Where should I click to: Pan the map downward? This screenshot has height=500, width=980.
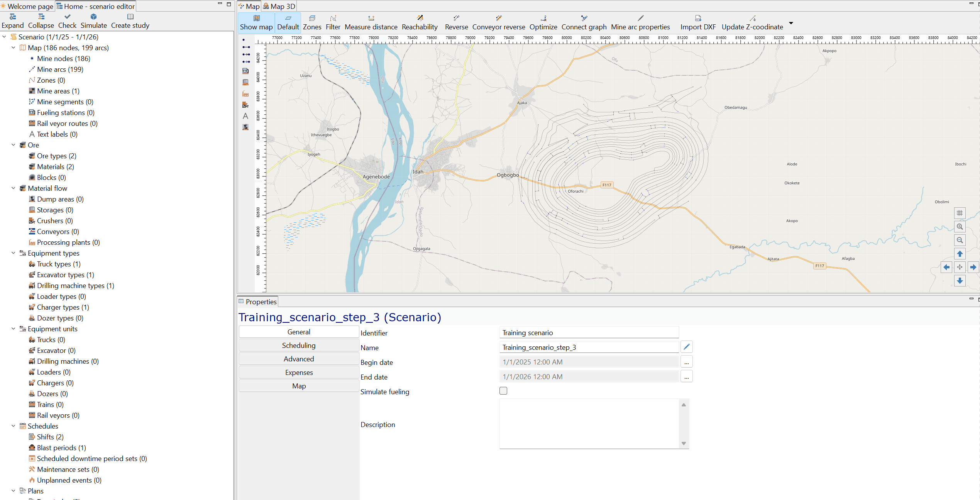pyautogui.click(x=960, y=281)
